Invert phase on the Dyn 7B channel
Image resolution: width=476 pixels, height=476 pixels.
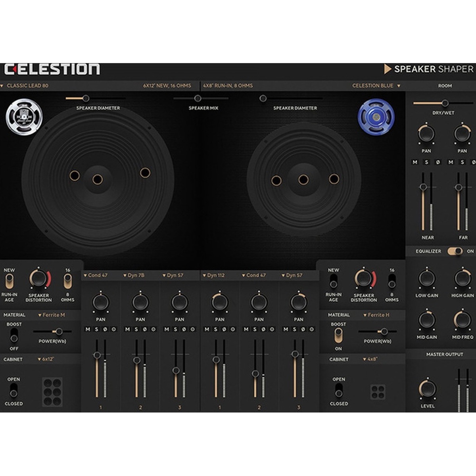click(x=145, y=329)
